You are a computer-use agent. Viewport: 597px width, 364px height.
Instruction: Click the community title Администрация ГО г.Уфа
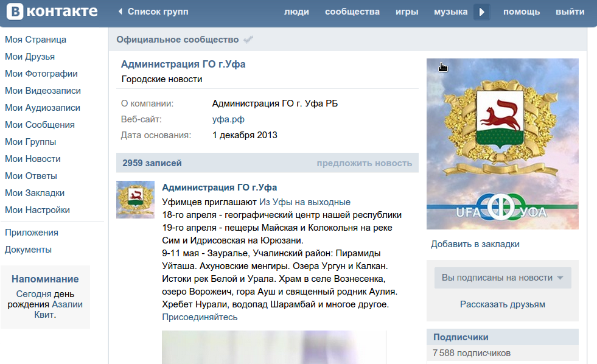(x=183, y=65)
